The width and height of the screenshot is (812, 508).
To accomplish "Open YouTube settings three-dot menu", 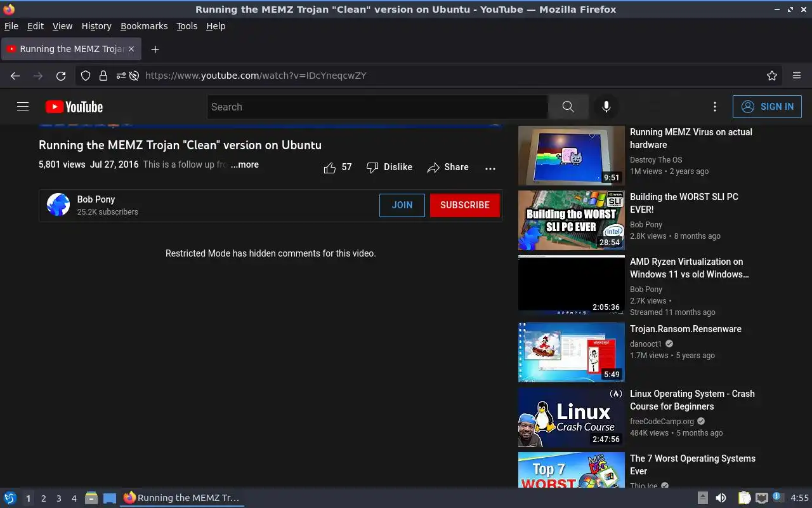I will click(x=715, y=107).
